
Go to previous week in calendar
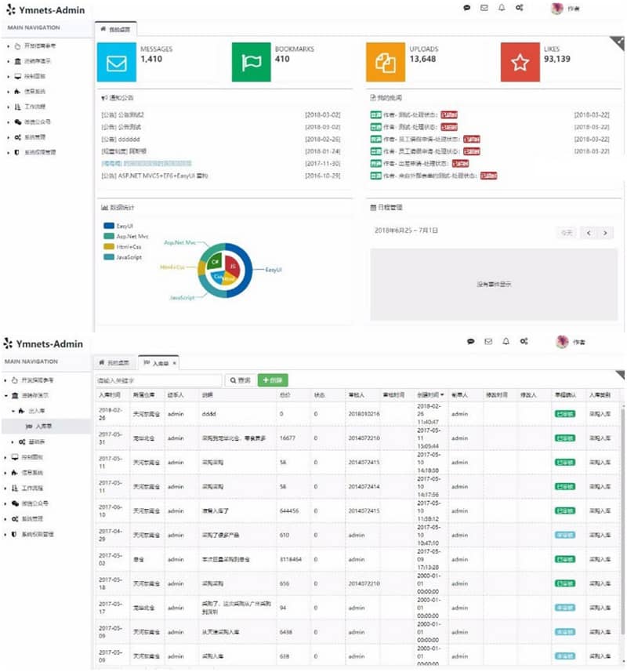[x=589, y=233]
